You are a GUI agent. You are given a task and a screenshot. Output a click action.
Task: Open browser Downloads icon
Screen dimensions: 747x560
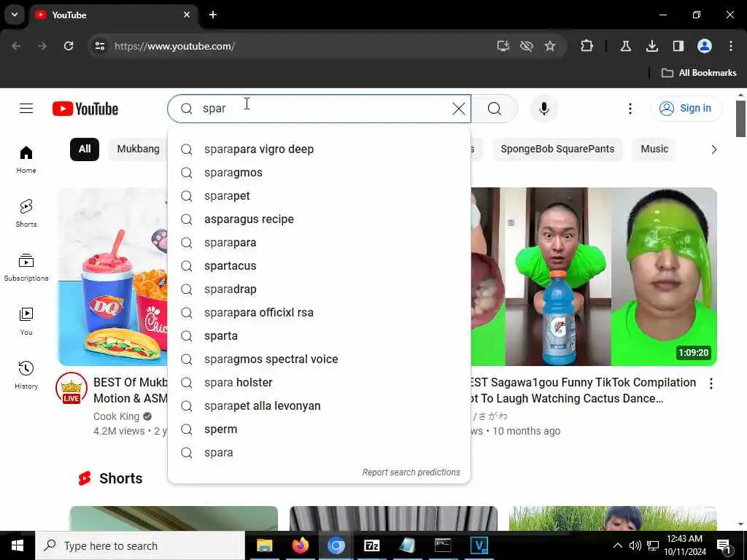pos(651,46)
